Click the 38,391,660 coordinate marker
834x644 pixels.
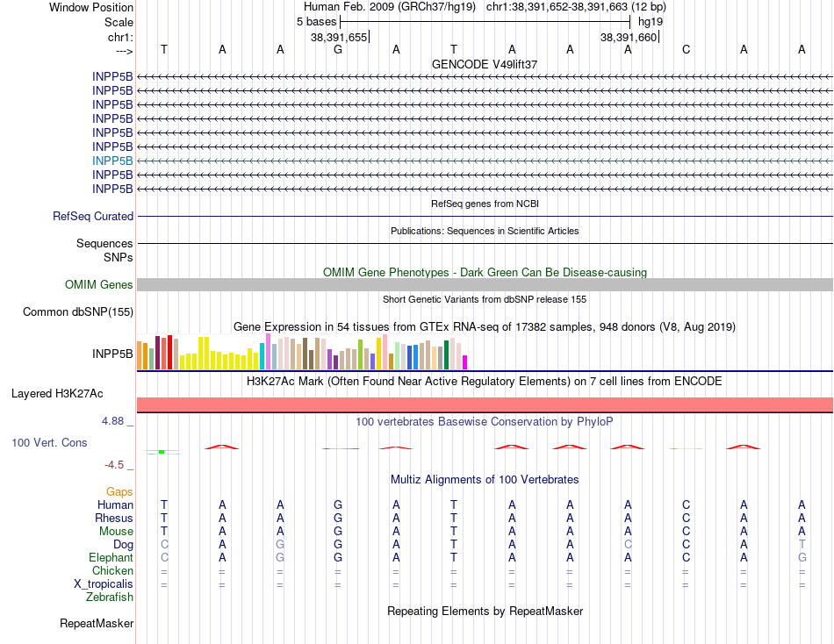pos(629,37)
